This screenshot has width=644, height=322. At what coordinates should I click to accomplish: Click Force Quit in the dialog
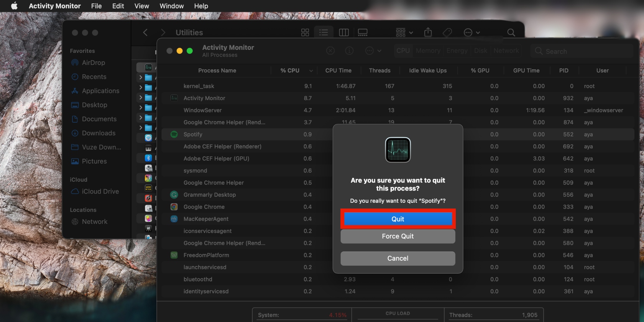point(398,236)
